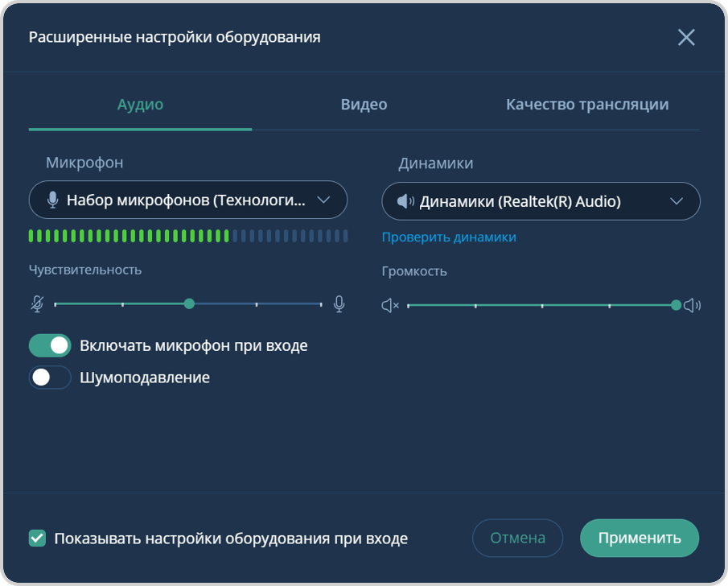Click the muted speaker icon left of volume slider
This screenshot has width=728, height=586.
[x=389, y=305]
